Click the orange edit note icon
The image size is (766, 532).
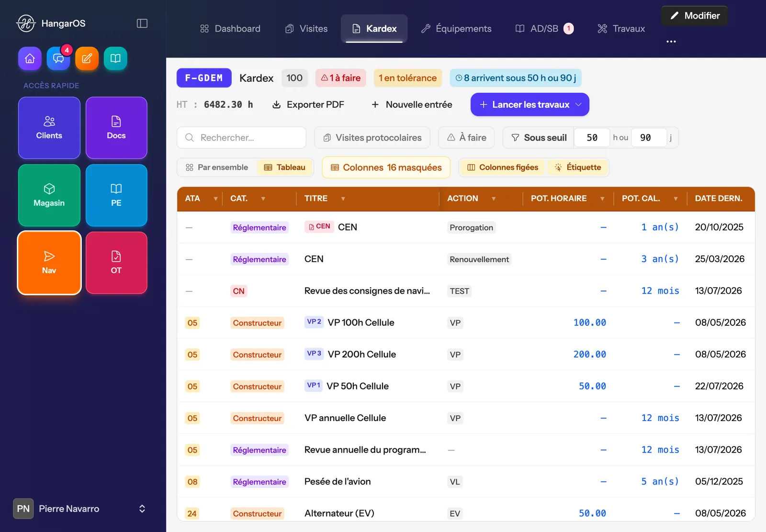(87, 58)
